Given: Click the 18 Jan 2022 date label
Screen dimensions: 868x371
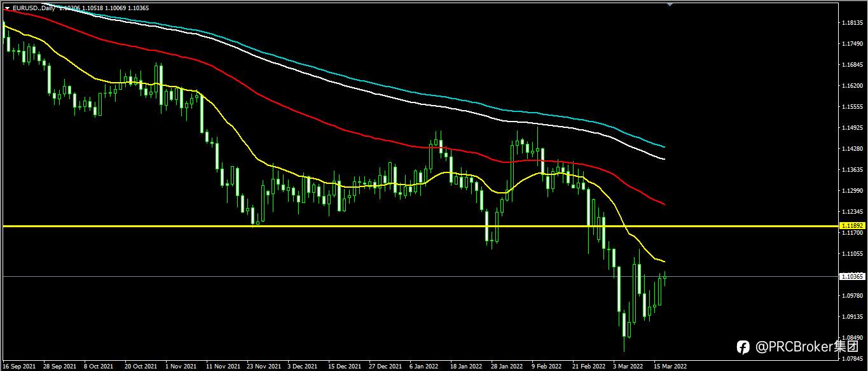Looking at the screenshot, I should tap(466, 367).
